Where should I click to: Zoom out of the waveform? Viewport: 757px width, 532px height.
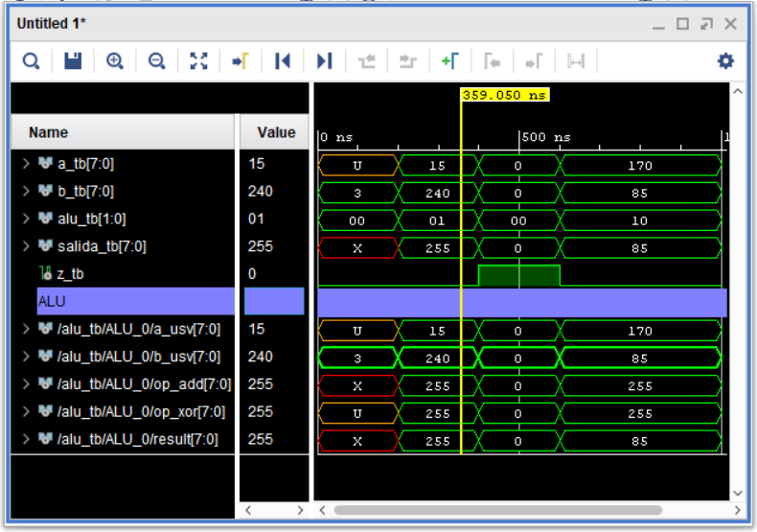[156, 61]
